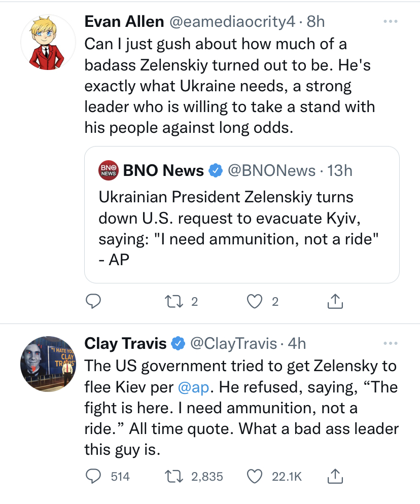Share Evan Allen's tweet
This screenshot has height=504, width=420.
pos(335,302)
